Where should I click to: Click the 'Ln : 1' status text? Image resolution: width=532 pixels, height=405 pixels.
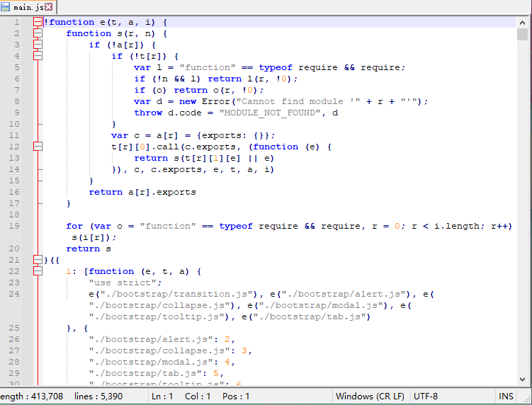click(162, 397)
